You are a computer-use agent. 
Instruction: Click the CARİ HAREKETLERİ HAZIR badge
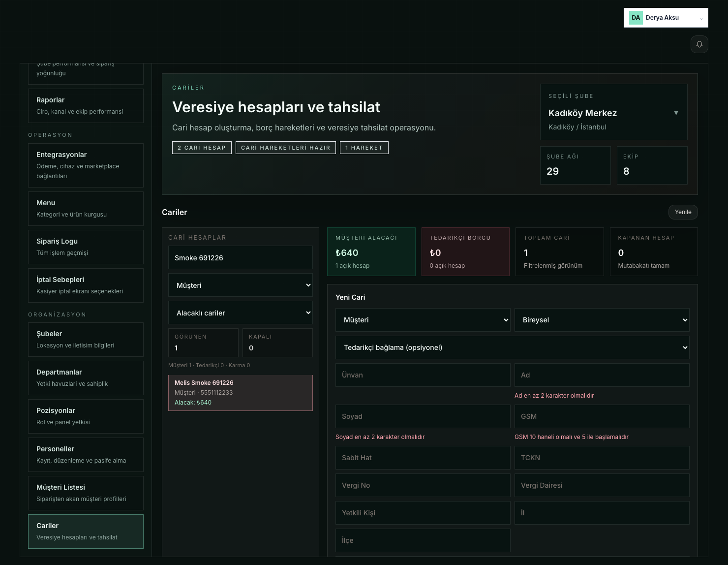coord(286,148)
